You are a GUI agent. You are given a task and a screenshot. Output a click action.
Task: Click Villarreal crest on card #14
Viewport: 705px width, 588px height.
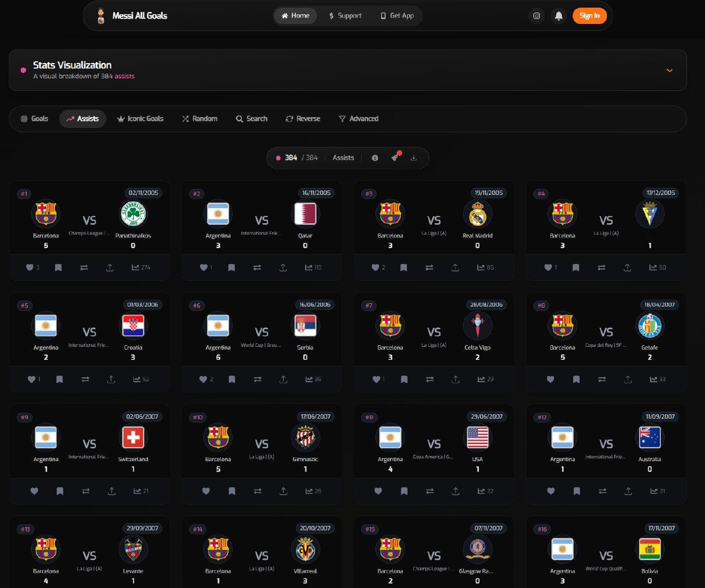(x=305, y=549)
